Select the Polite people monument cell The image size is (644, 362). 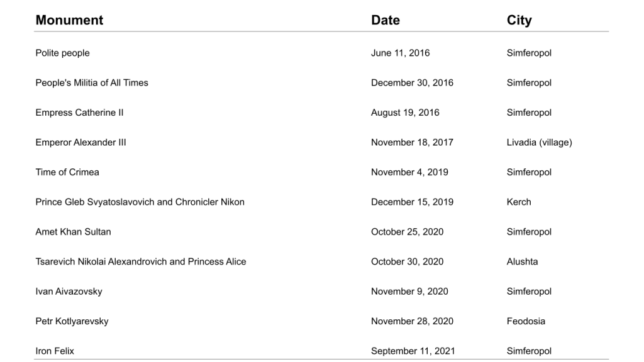62,53
